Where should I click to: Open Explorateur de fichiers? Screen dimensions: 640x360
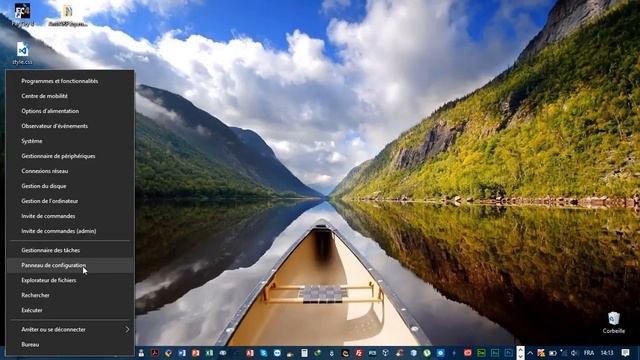(70, 280)
